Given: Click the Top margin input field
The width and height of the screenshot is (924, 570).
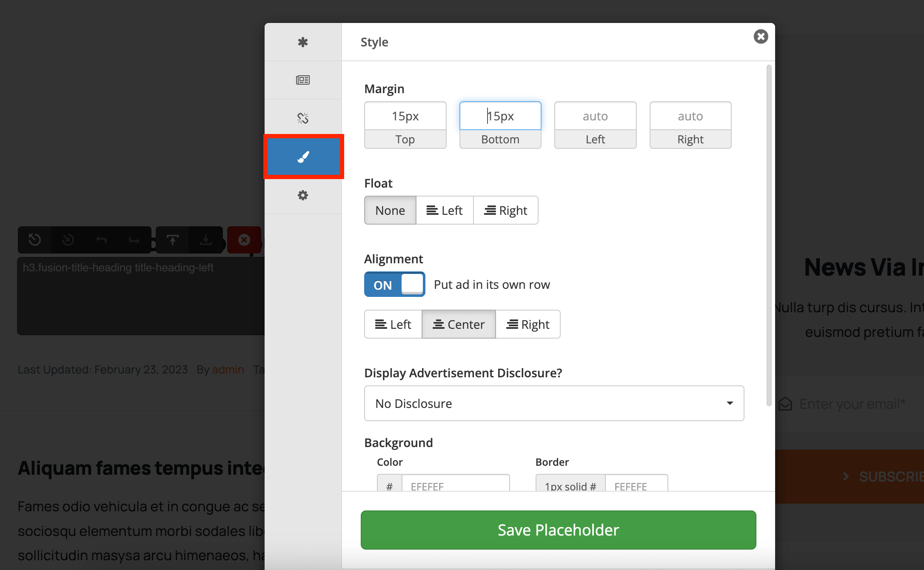Looking at the screenshot, I should (x=405, y=116).
